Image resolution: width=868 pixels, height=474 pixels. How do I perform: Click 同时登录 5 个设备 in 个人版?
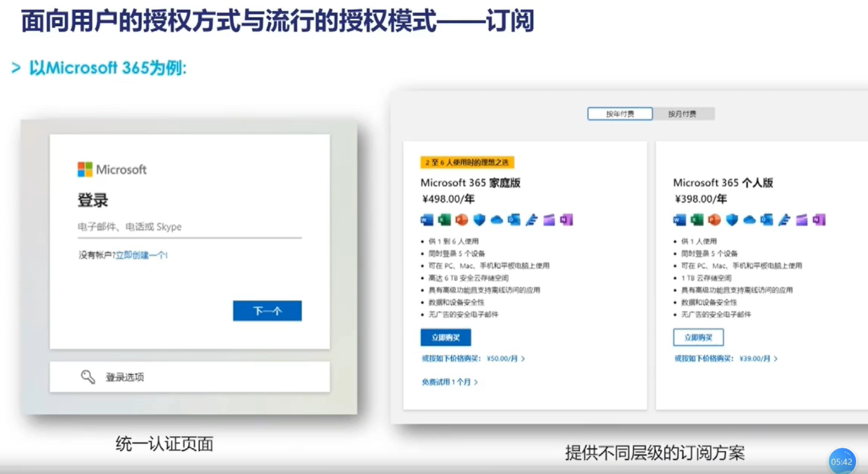pos(709,253)
